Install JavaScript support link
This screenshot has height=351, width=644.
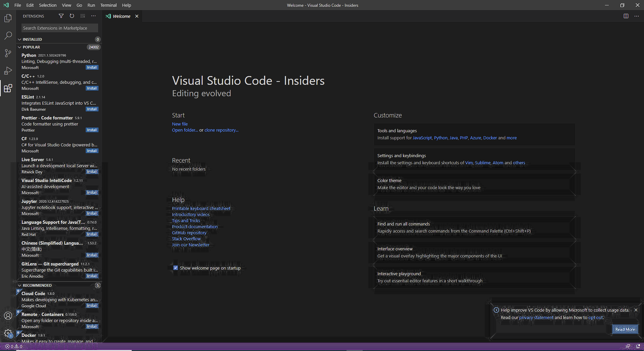point(422,138)
